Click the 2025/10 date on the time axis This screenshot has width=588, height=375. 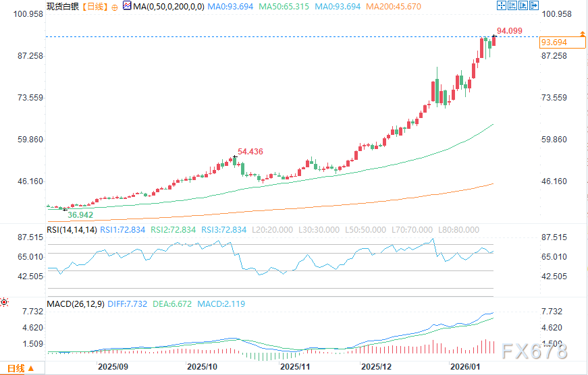pyautogui.click(x=201, y=366)
